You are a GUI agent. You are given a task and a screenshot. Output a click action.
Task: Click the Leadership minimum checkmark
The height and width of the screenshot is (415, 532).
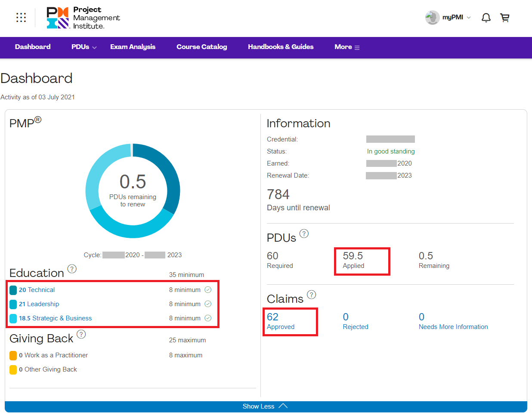pos(208,304)
